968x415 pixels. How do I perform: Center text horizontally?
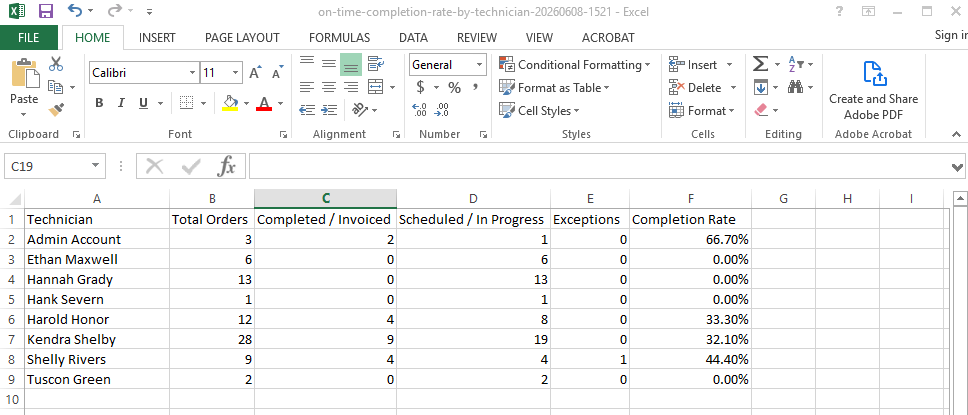click(x=329, y=87)
